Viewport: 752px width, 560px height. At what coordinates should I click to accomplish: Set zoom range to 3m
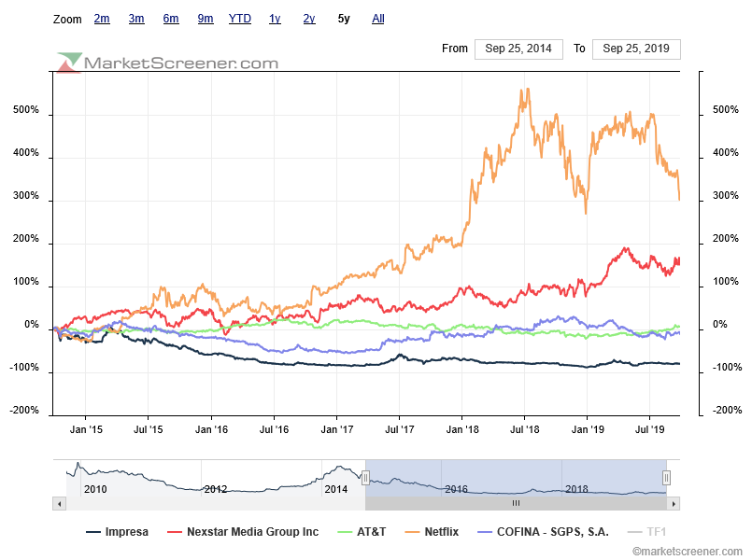pyautogui.click(x=136, y=19)
